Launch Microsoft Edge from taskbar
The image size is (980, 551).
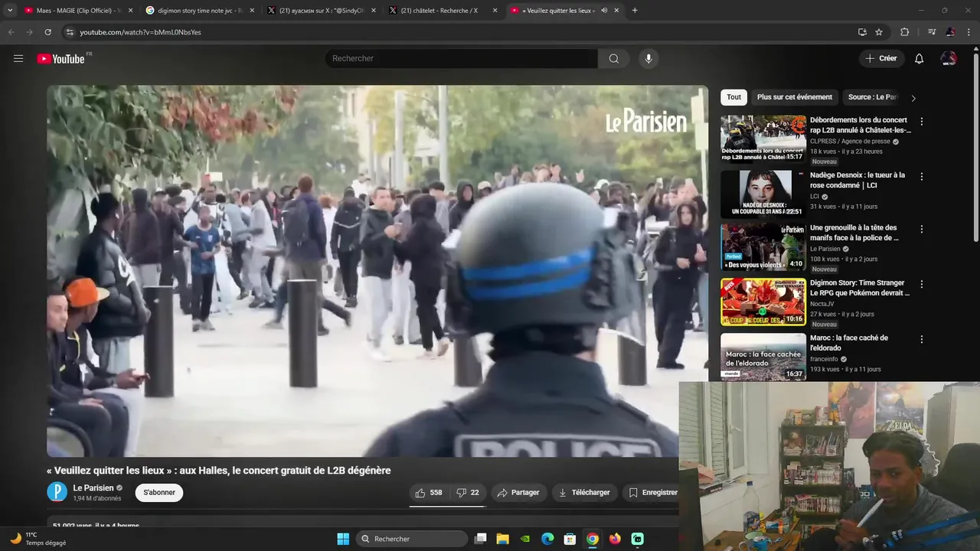tap(547, 539)
